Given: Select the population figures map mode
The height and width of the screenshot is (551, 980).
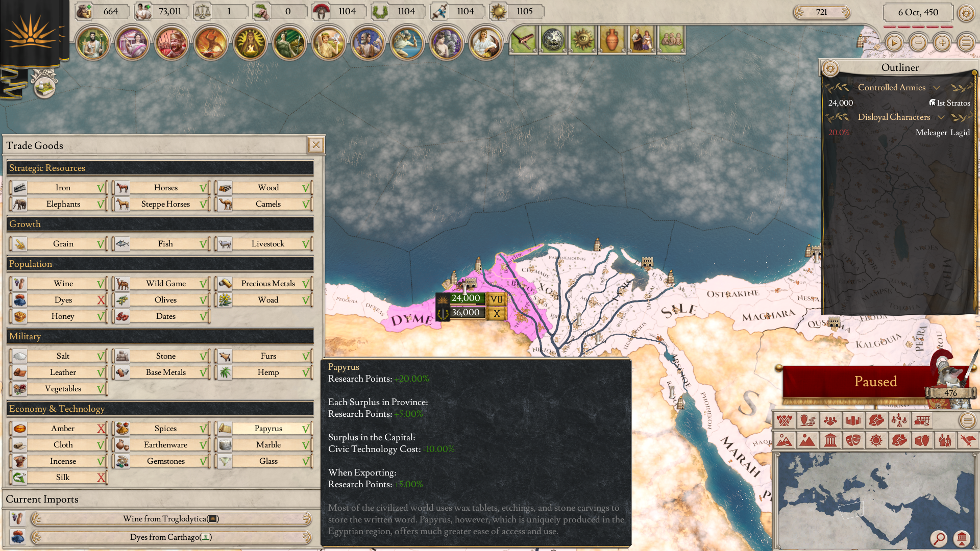Looking at the screenshot, I should (x=830, y=420).
